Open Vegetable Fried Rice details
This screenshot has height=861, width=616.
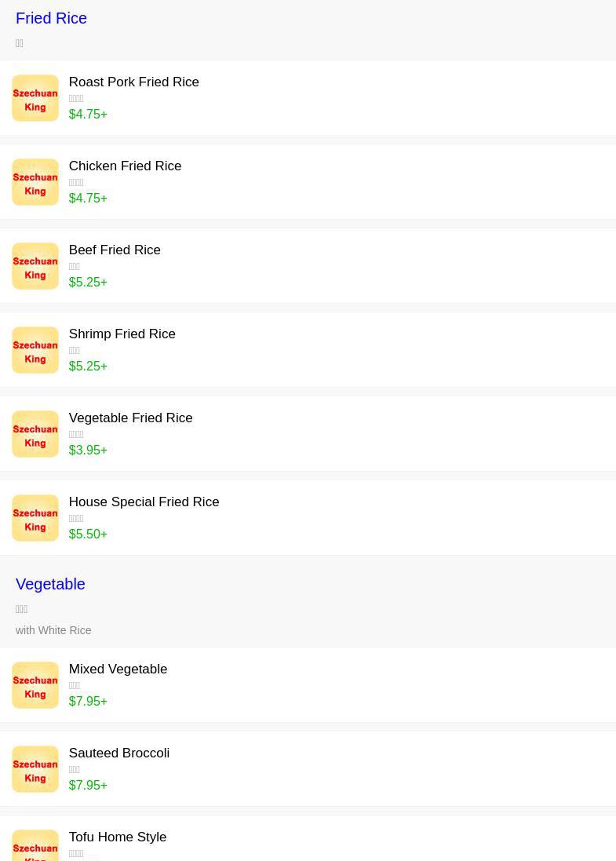coord(130,418)
